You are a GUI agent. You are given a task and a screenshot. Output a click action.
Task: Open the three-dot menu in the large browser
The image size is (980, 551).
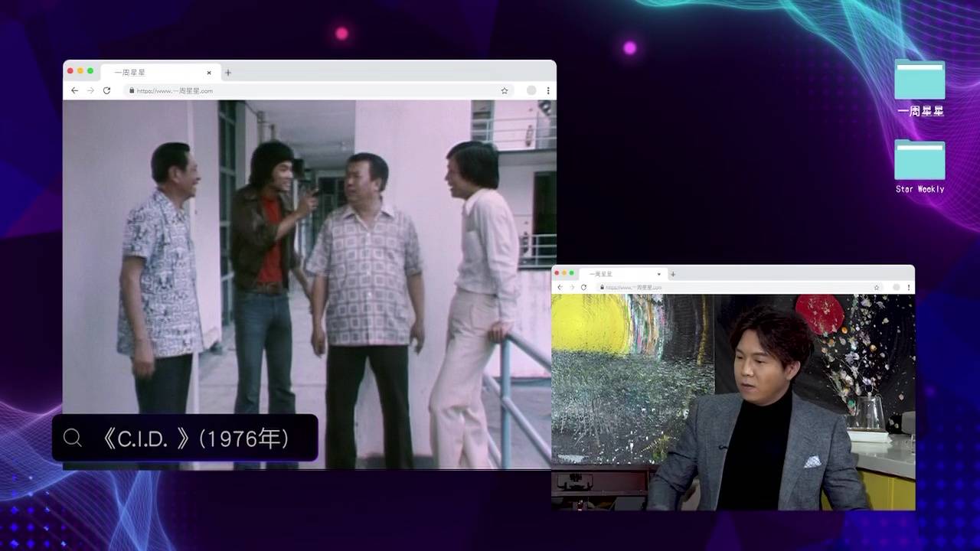548,90
